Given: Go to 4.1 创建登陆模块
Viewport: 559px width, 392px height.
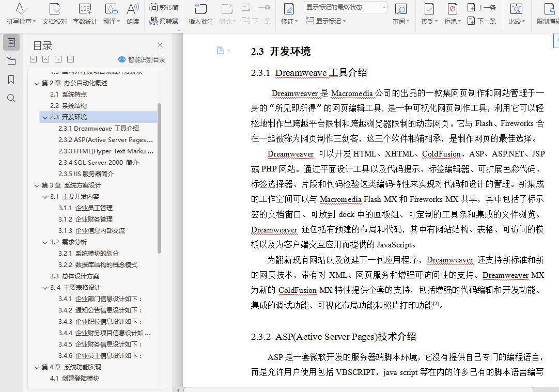Looking at the screenshot, I should point(74,379).
